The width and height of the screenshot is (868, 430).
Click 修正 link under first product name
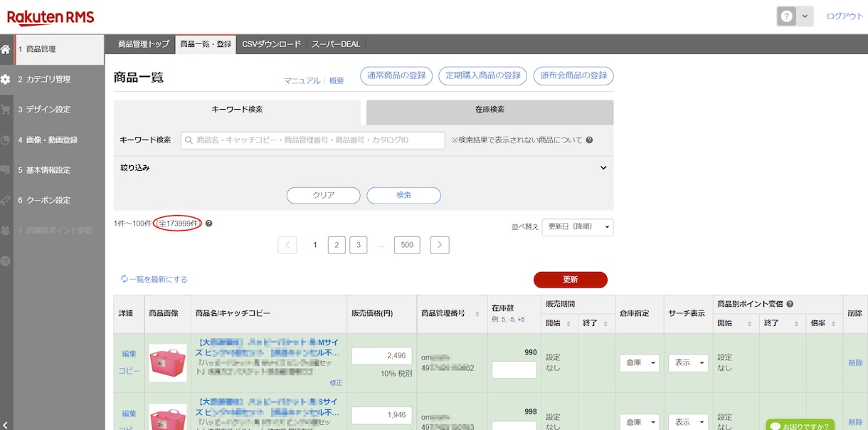(336, 383)
